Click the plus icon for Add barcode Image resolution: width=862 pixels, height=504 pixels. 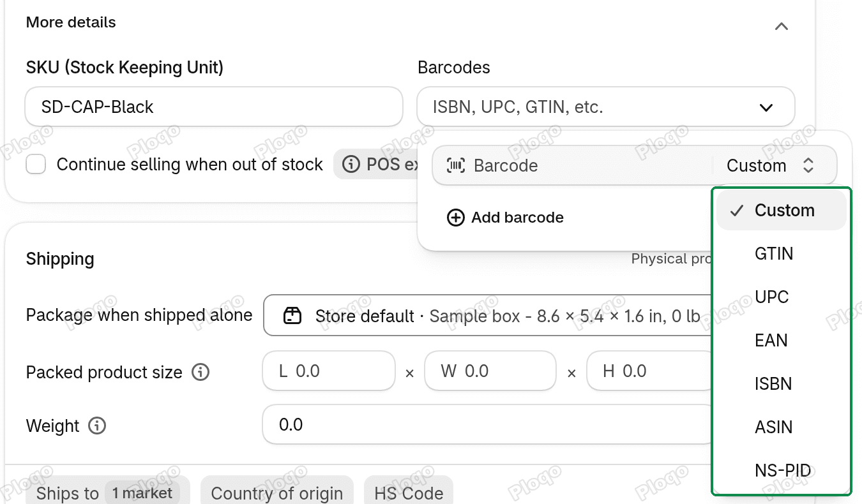(x=455, y=218)
